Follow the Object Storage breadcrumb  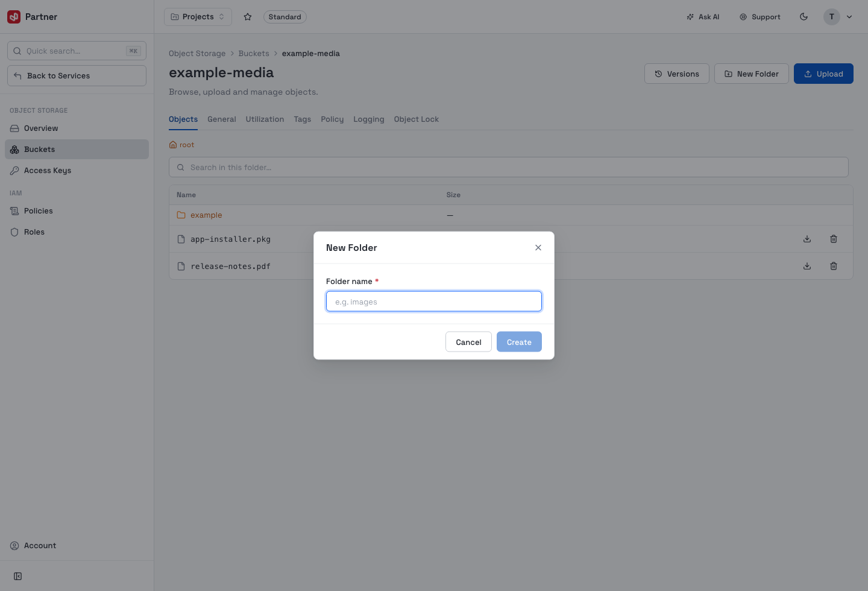[197, 54]
